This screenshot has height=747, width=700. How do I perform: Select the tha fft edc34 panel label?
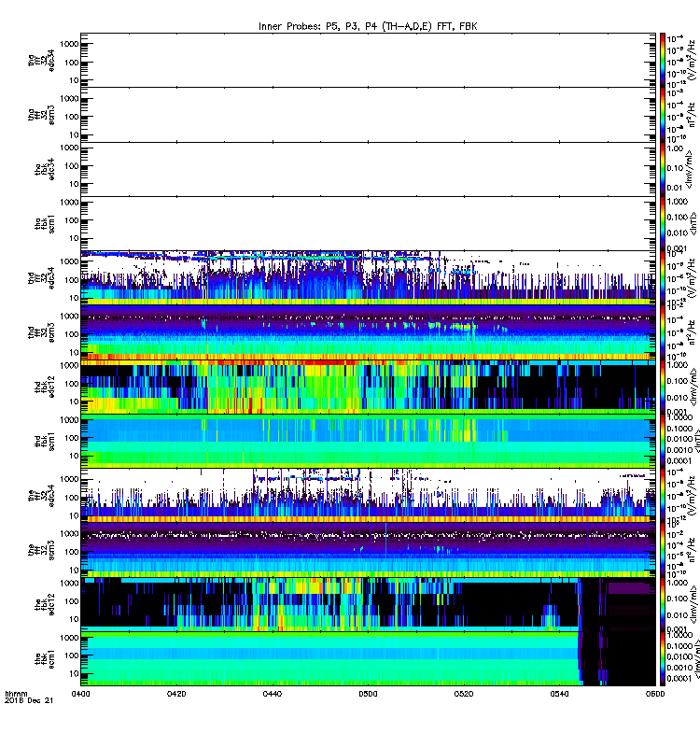coord(41,60)
